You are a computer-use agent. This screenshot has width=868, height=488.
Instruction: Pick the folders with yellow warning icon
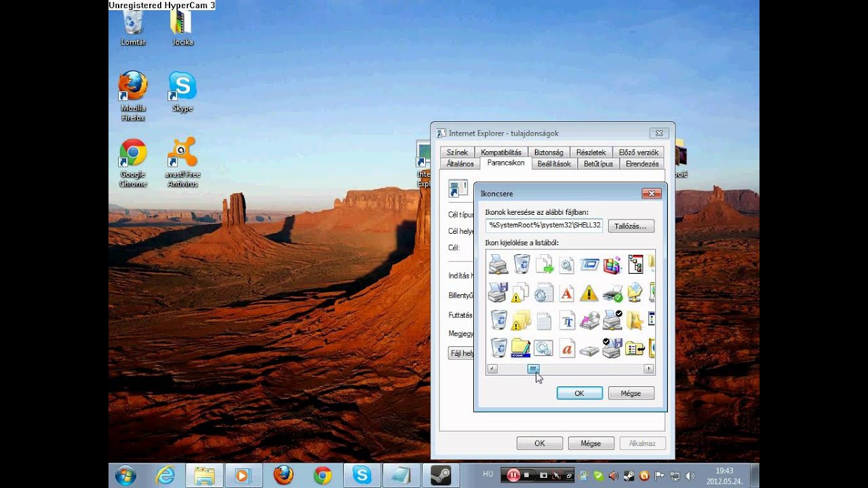point(521,320)
